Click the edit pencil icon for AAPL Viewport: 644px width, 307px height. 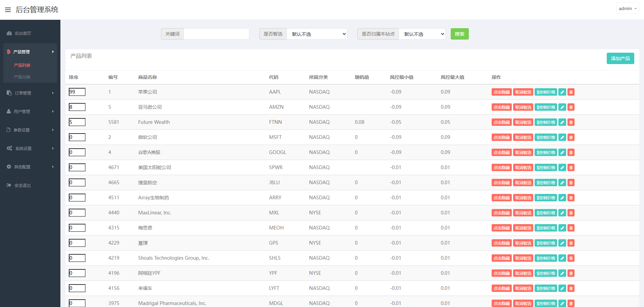tap(562, 92)
